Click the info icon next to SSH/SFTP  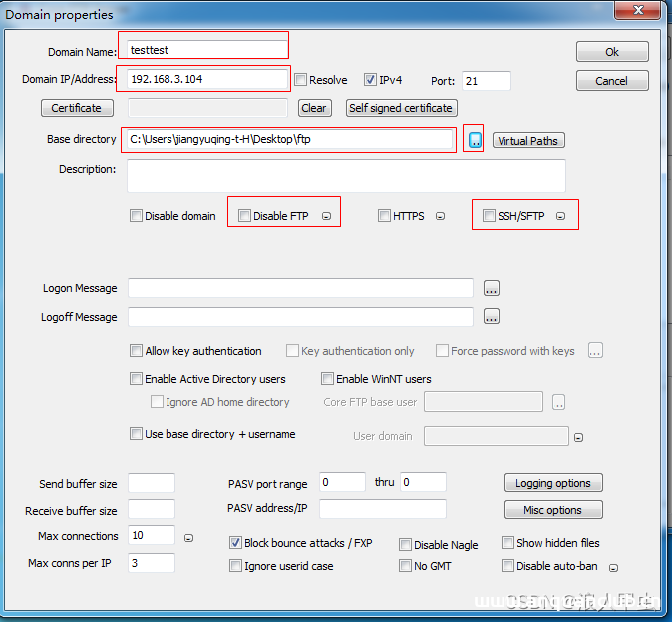tap(560, 216)
